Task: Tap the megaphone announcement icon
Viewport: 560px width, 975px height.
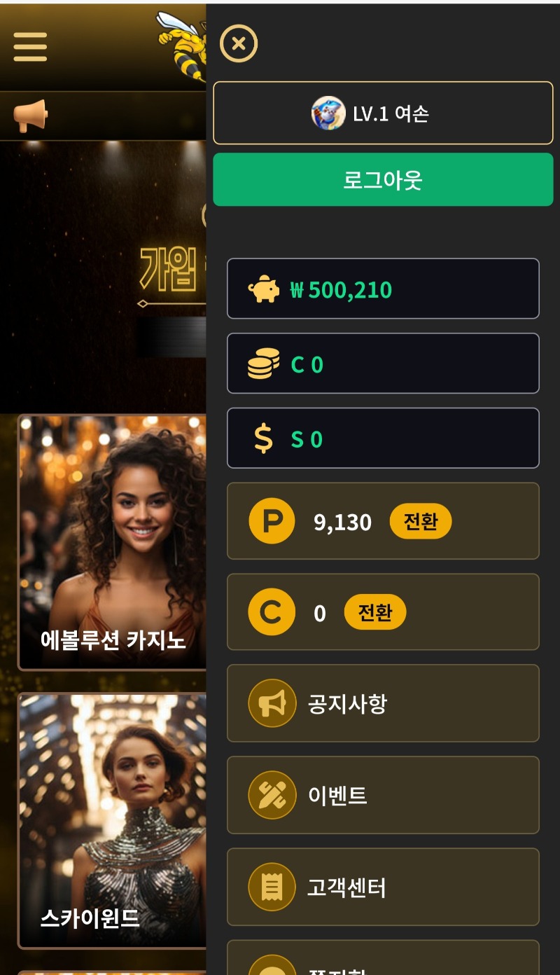Action: coord(30,116)
